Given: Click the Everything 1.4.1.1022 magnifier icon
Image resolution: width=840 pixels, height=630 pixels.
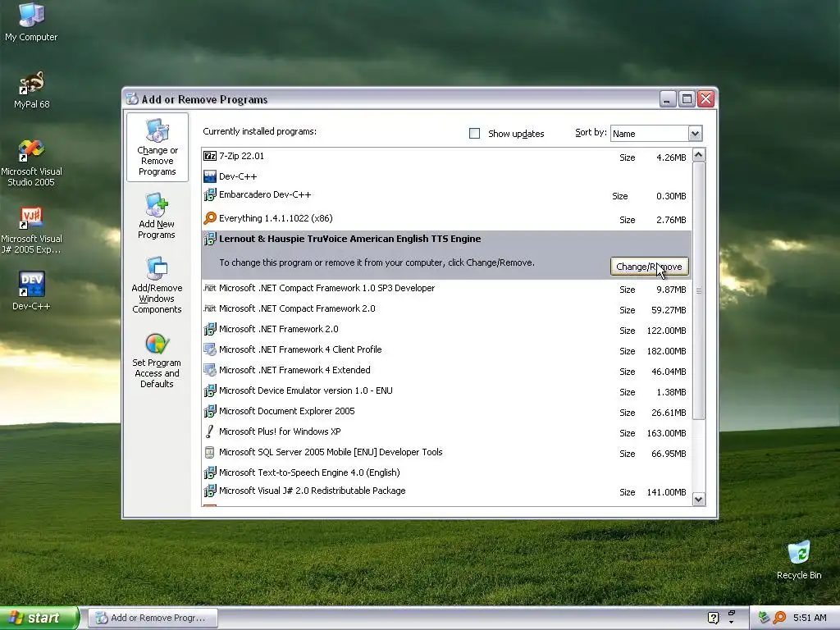Looking at the screenshot, I should [x=210, y=218].
